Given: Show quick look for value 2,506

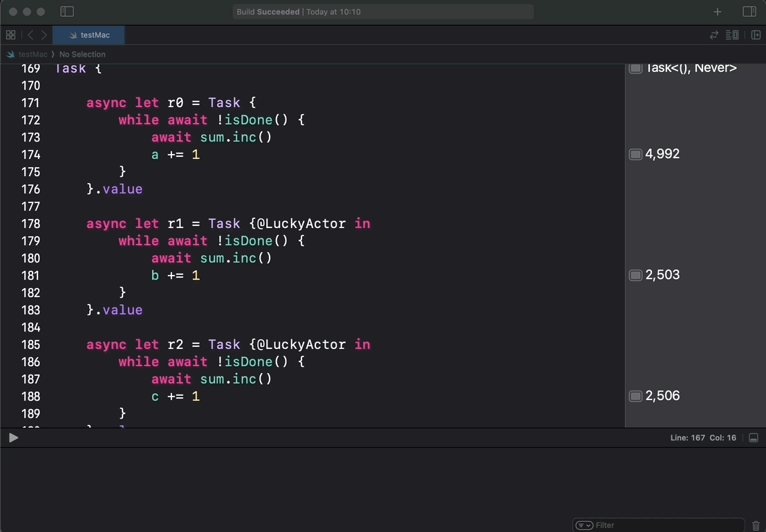Looking at the screenshot, I should click(635, 396).
